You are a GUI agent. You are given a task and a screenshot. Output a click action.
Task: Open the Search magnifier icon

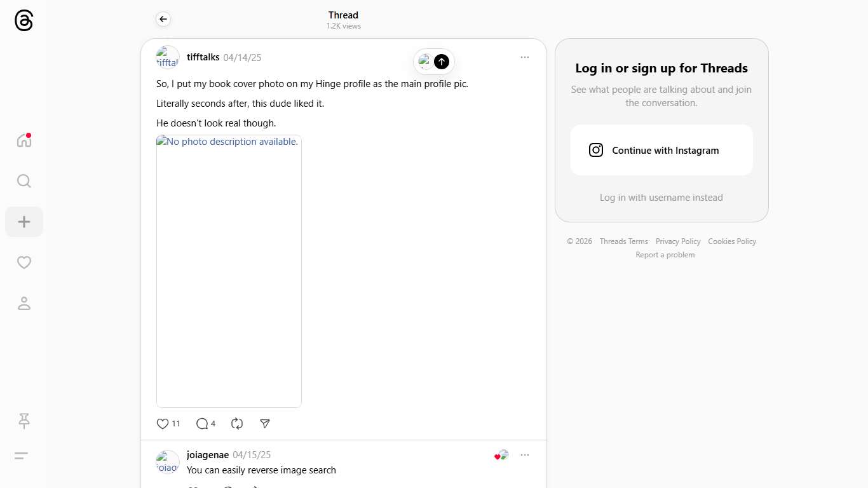click(x=24, y=181)
